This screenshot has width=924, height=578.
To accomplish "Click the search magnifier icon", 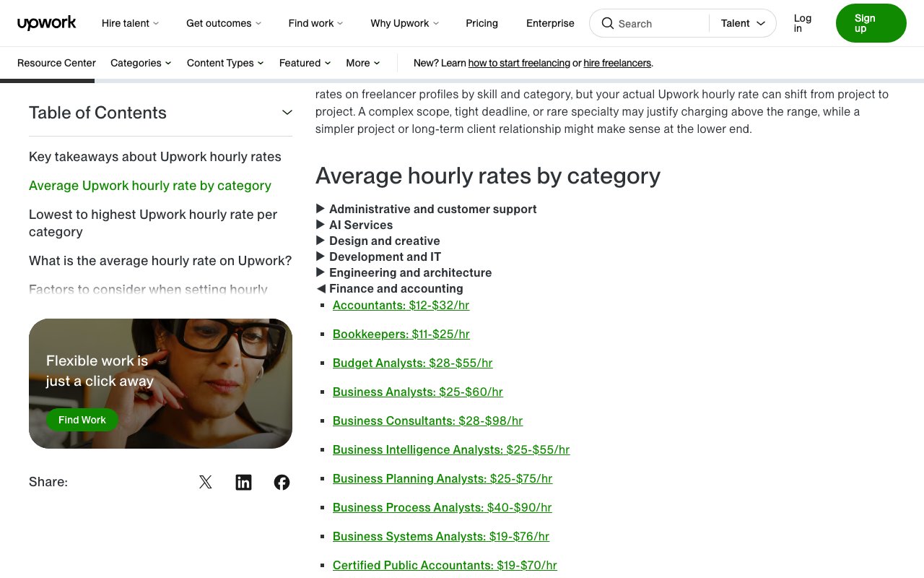I will tap(608, 23).
